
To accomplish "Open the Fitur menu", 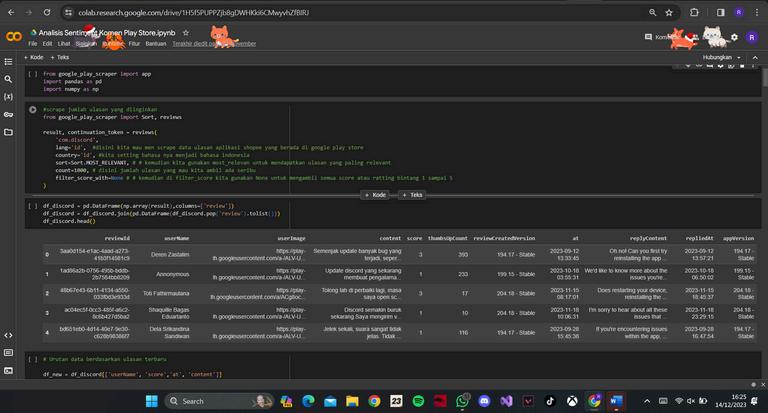I will coord(134,44).
